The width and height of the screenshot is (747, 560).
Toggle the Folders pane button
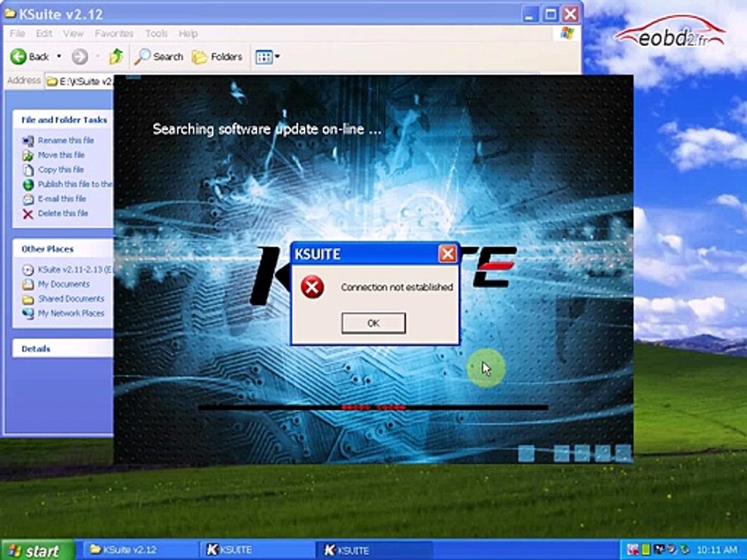[x=217, y=57]
